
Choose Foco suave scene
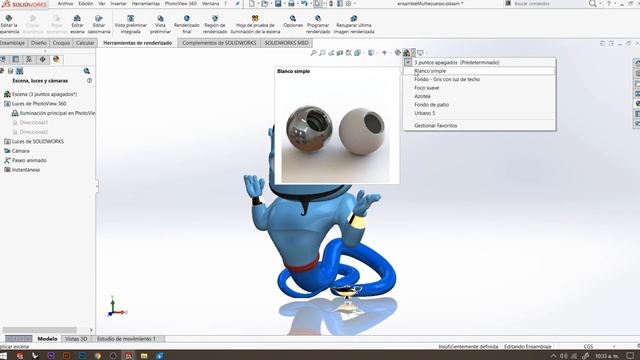480,88
